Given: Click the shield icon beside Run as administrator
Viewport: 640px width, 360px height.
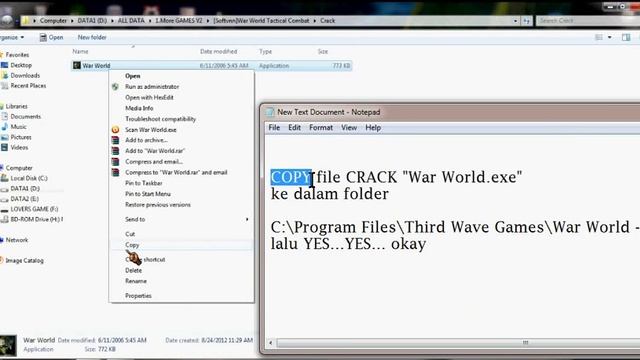Looking at the screenshot, I should 116,87.
